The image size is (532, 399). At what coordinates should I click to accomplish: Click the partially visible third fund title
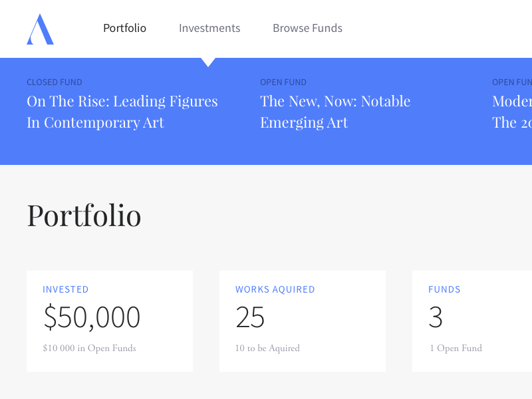point(512,112)
